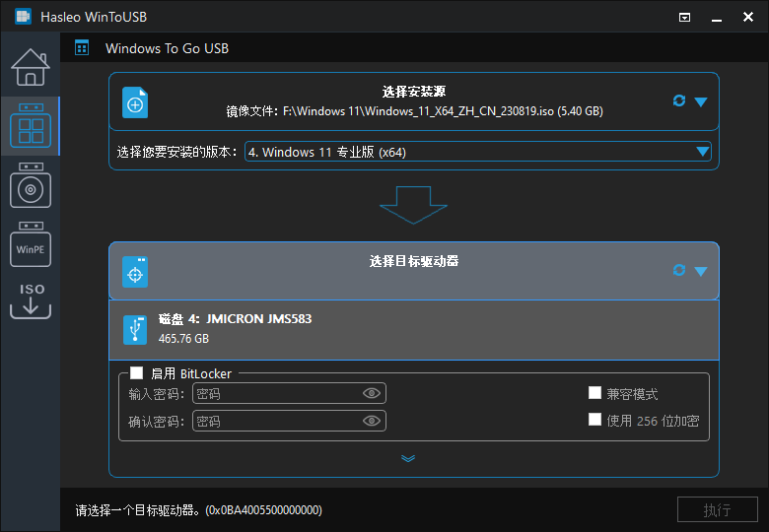
Task: Open the title bar menu button
Action: coord(684,18)
